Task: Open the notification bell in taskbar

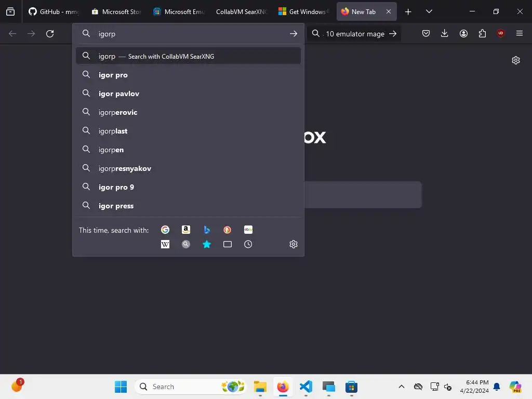Action: point(497,387)
